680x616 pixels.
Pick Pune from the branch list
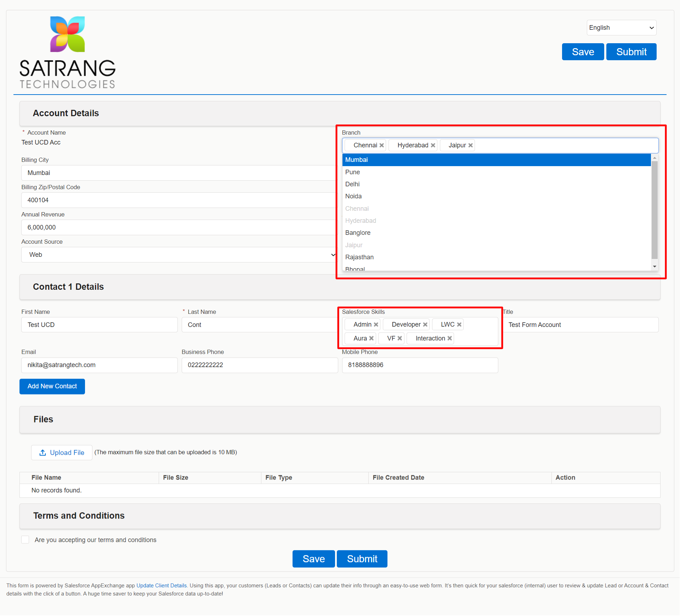click(x=352, y=172)
